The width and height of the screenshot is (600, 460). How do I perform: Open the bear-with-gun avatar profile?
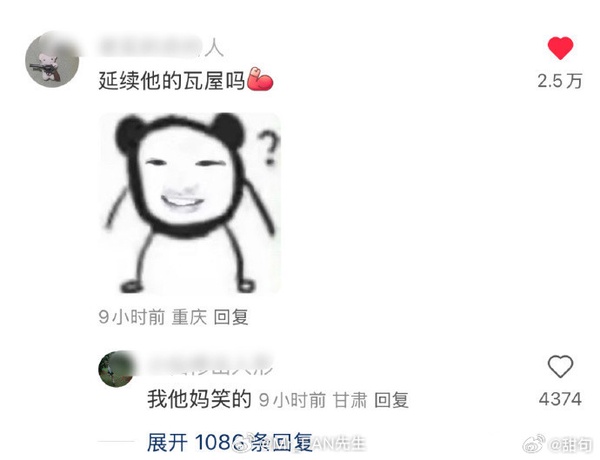(52, 60)
